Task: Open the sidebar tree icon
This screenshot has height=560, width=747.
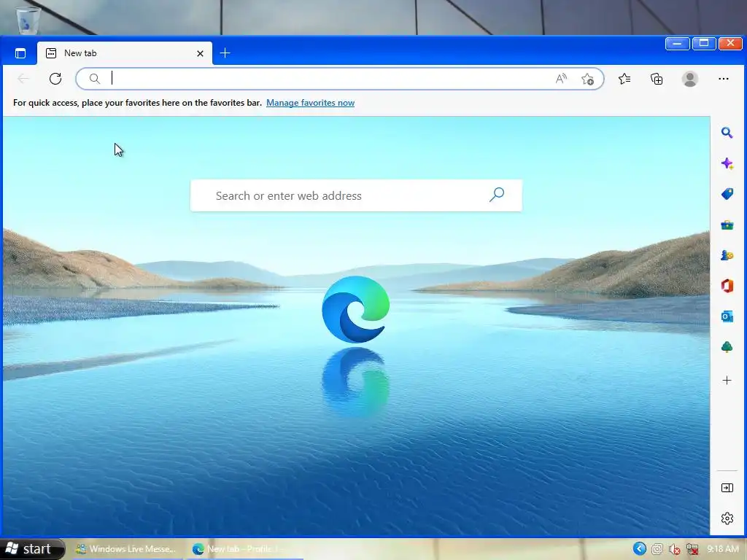Action: (727, 346)
